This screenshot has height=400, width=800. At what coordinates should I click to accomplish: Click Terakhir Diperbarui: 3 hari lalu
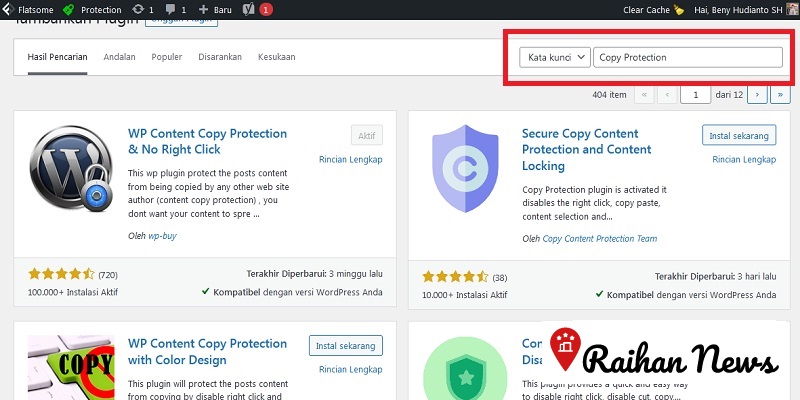pos(715,277)
